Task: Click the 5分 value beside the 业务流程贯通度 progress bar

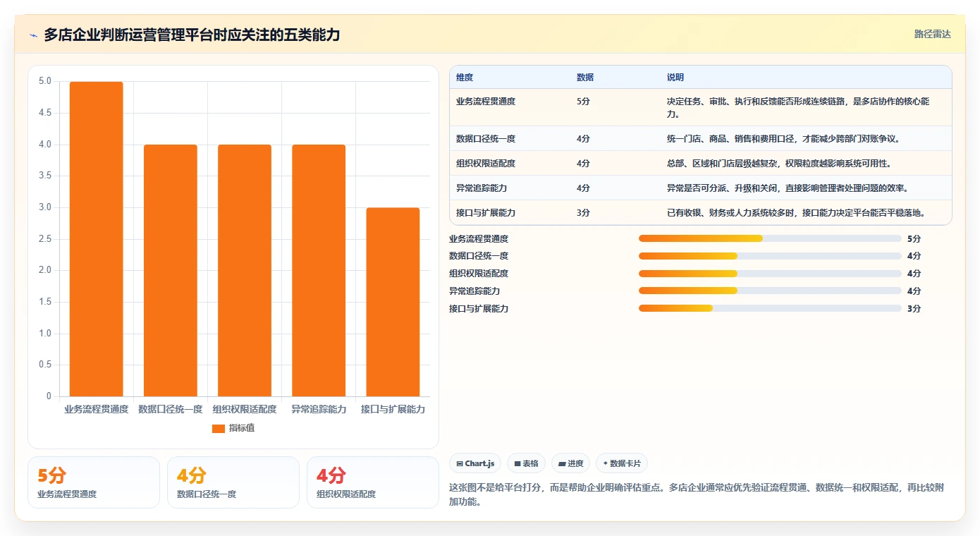Action: point(914,239)
